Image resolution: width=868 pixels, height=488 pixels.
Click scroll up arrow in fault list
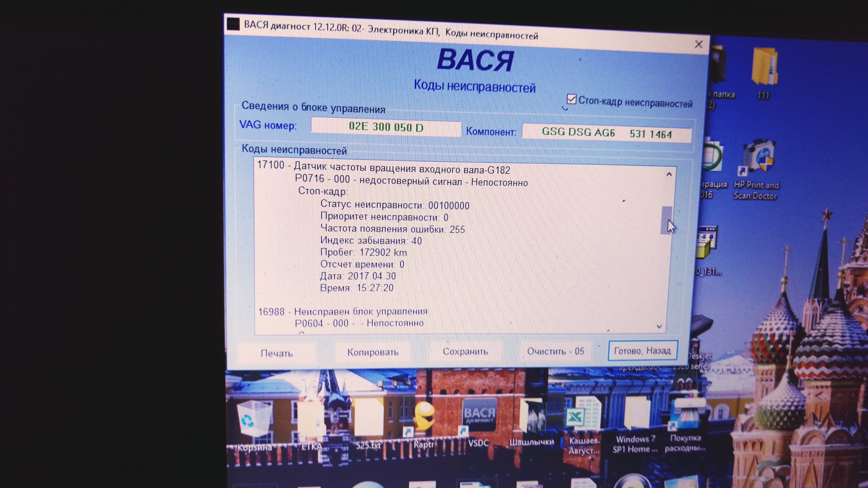coord(669,175)
